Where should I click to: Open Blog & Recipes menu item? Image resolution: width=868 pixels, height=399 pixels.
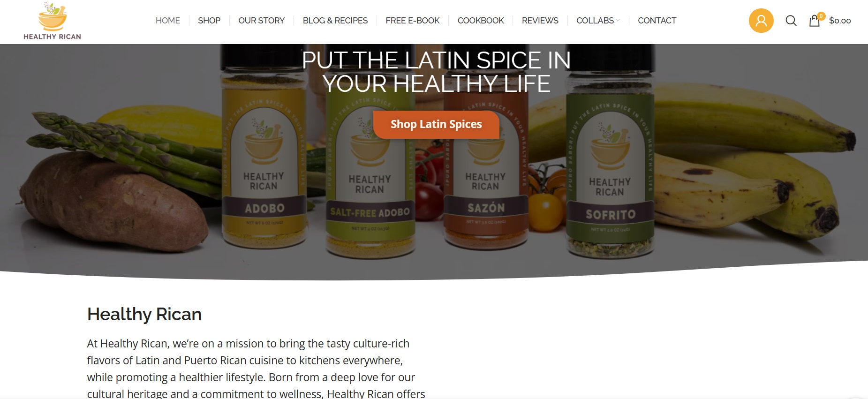[x=335, y=21]
